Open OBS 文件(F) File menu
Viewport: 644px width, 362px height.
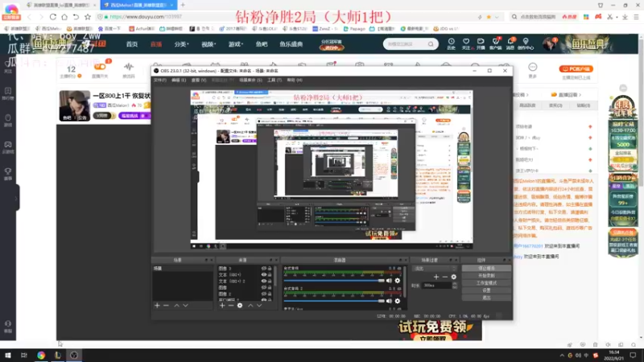[x=159, y=80]
